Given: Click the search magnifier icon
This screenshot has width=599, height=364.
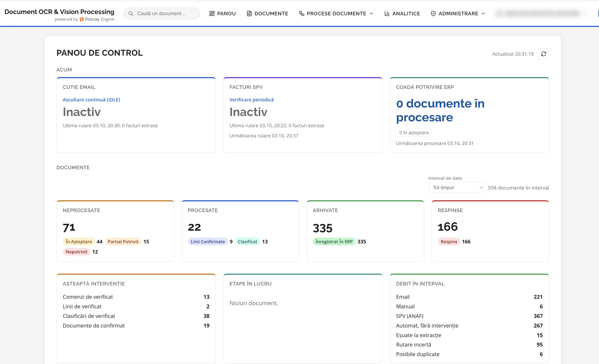Looking at the screenshot, I should (x=131, y=13).
